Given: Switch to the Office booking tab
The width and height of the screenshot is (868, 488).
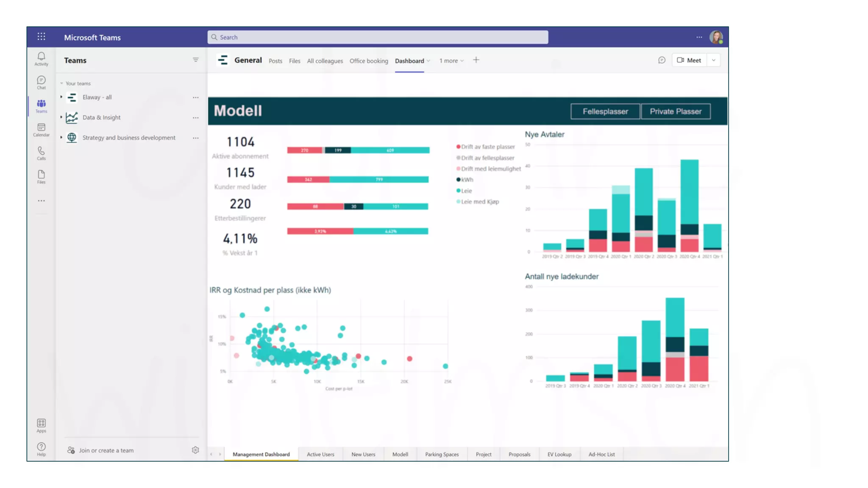Looking at the screenshot, I should click(x=368, y=61).
